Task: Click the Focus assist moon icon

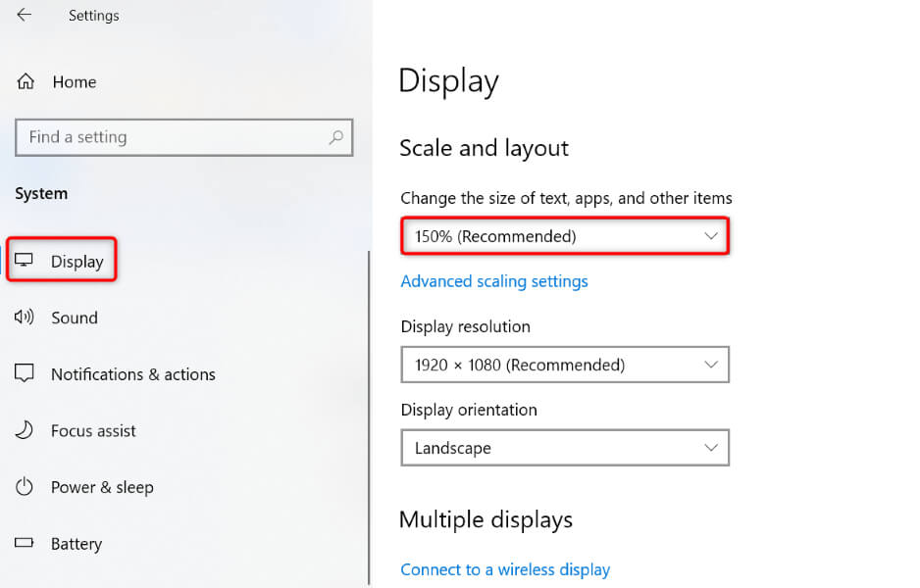Action: click(x=24, y=430)
